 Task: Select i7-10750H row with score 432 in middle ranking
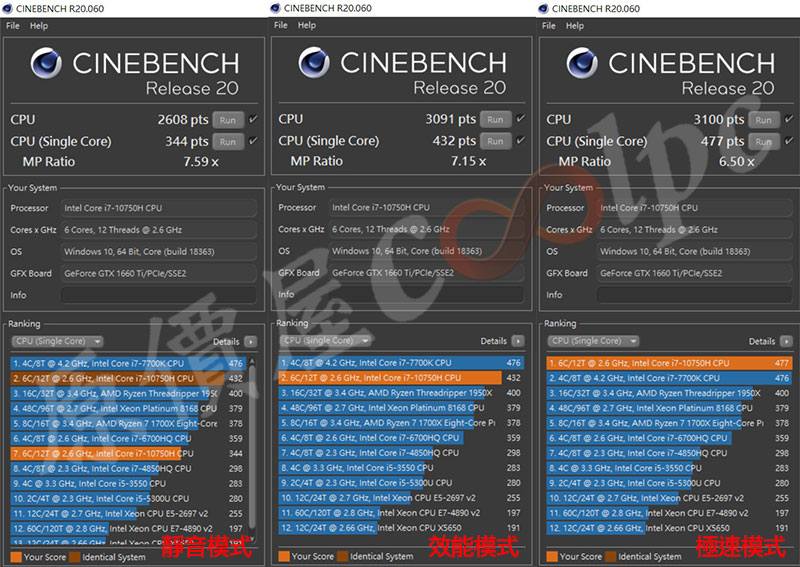(x=401, y=378)
